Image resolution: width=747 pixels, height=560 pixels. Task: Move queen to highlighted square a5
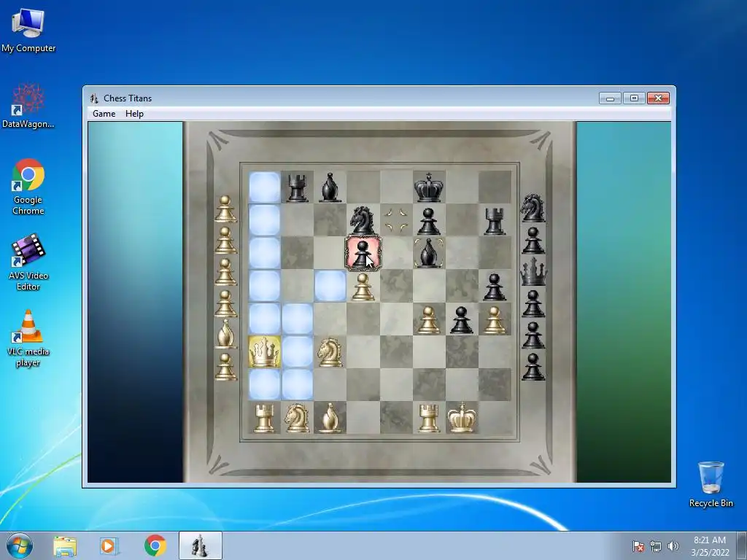coord(264,286)
